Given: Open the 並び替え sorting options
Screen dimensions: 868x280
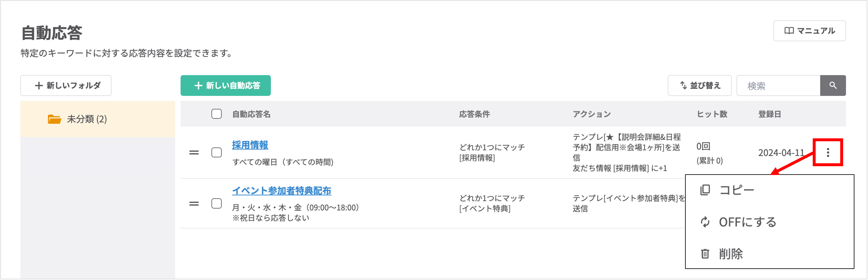Looking at the screenshot, I should click(x=700, y=85).
